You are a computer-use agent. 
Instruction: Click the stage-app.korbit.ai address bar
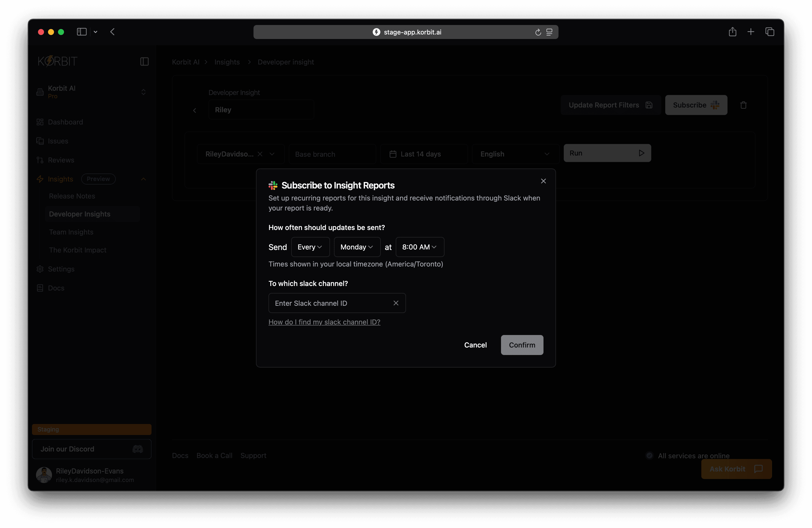pyautogui.click(x=406, y=32)
